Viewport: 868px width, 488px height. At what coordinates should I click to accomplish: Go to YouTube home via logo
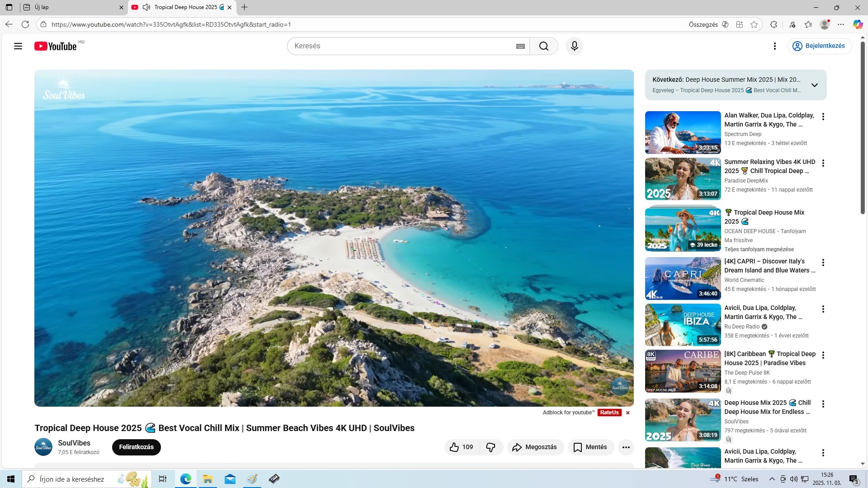(x=56, y=46)
